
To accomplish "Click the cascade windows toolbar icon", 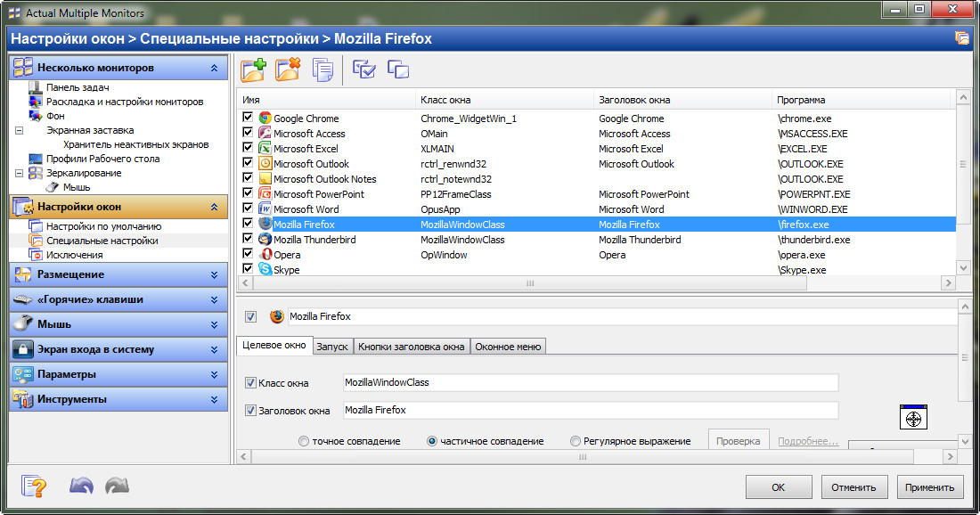I will coord(398,69).
